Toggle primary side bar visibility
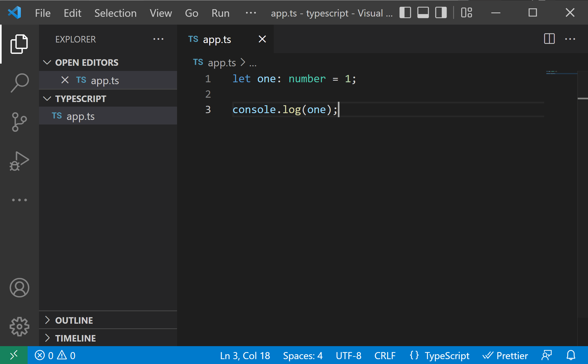 tap(405, 13)
